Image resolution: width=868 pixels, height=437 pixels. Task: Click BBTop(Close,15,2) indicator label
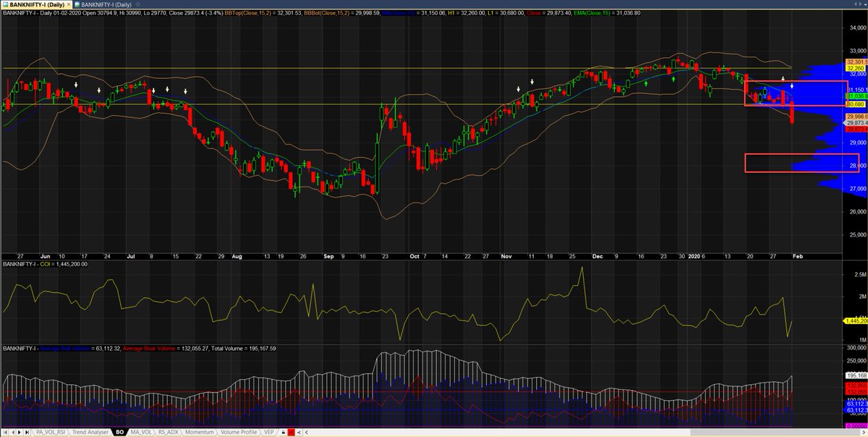click(x=247, y=13)
